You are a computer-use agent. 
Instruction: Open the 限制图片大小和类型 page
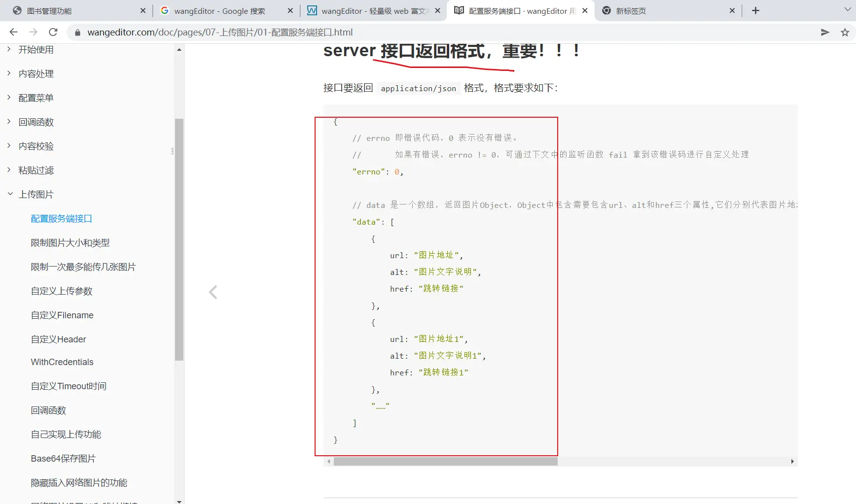click(x=71, y=243)
